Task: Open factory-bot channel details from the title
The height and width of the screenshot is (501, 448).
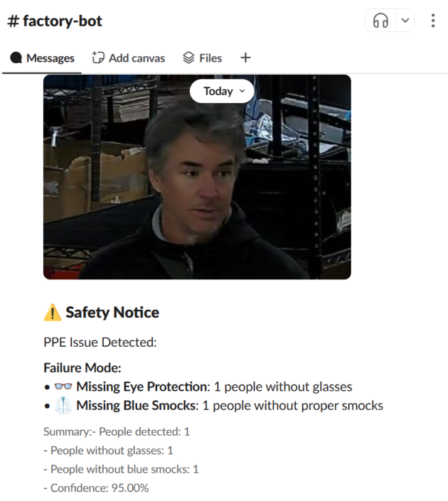Action: (x=55, y=21)
